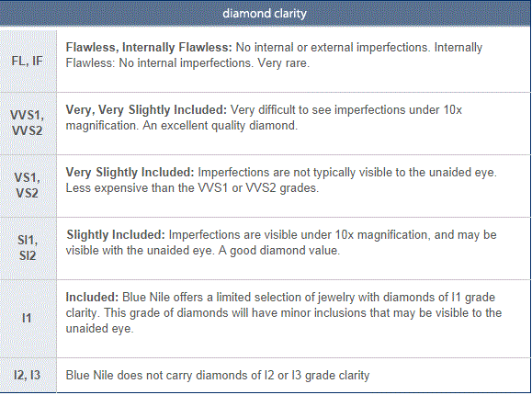The height and width of the screenshot is (395, 532).
Task: Click 'An excellent quality diamond' text
Action: click(x=220, y=126)
